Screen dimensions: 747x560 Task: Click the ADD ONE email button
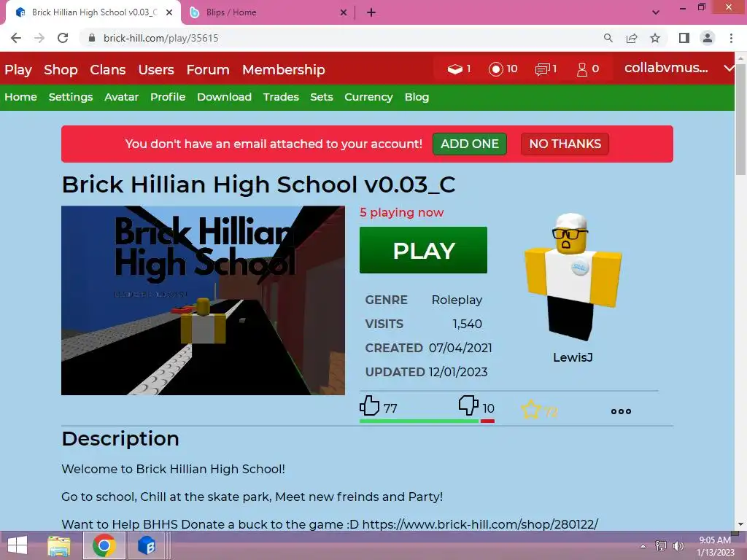[x=469, y=144]
